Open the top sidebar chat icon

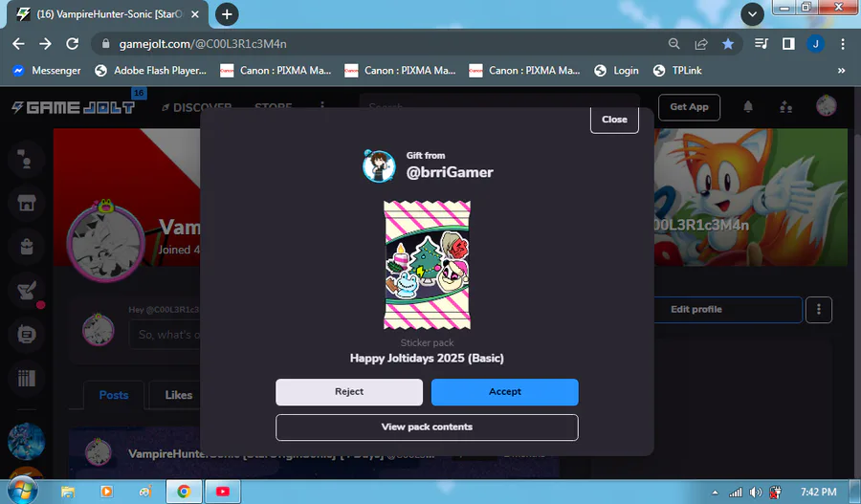pyautogui.click(x=27, y=159)
